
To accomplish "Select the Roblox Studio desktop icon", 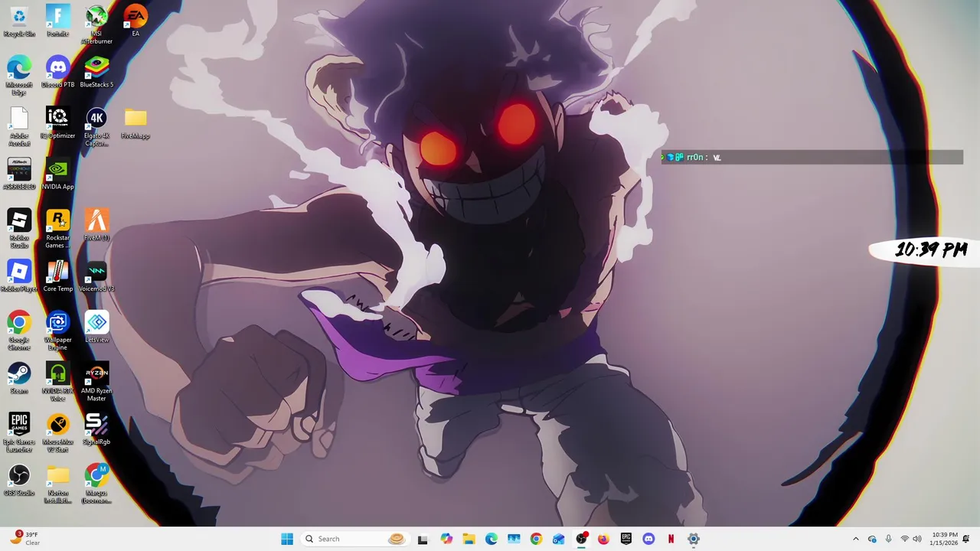I will (x=19, y=229).
